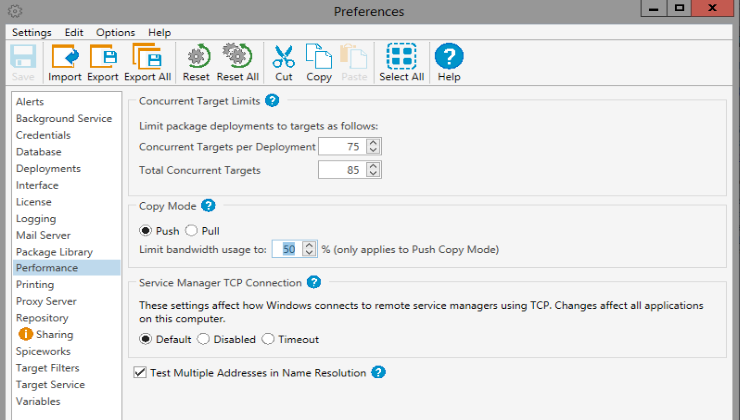Select the Disabled TCP connection option
Screen dimensions: 740x420
click(x=203, y=339)
